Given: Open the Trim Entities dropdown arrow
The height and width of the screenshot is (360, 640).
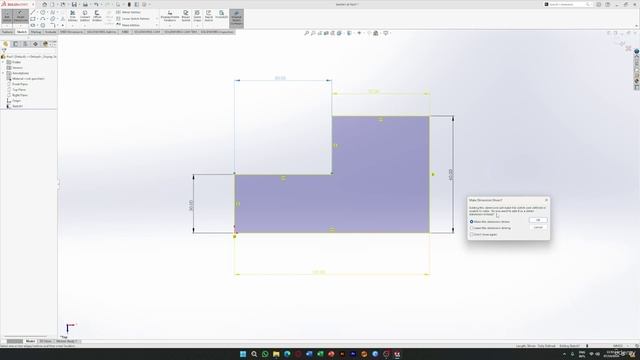Looking at the screenshot, I should [x=73, y=25].
